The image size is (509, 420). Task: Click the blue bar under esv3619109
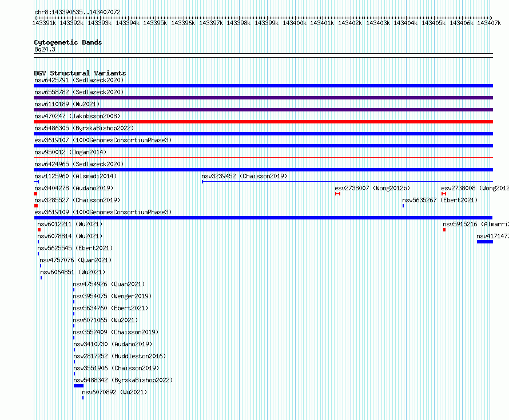(263, 218)
